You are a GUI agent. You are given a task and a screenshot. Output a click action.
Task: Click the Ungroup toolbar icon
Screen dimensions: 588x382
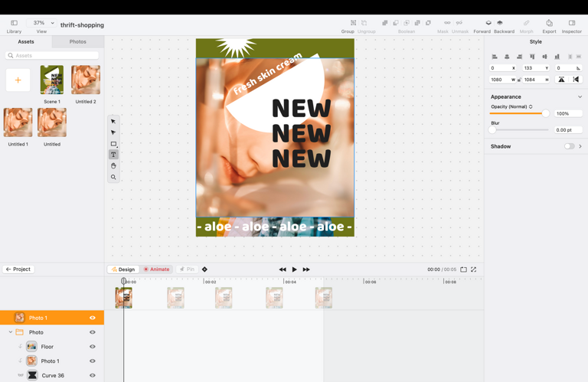coord(364,23)
